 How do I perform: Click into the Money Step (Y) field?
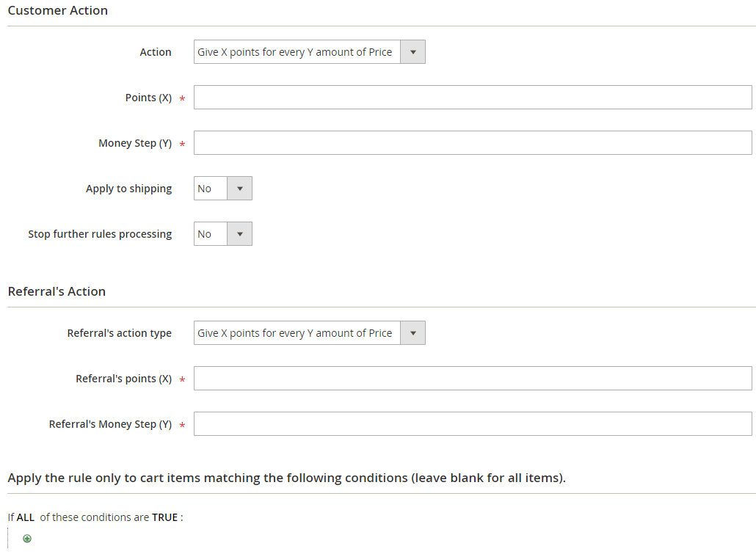(472, 143)
